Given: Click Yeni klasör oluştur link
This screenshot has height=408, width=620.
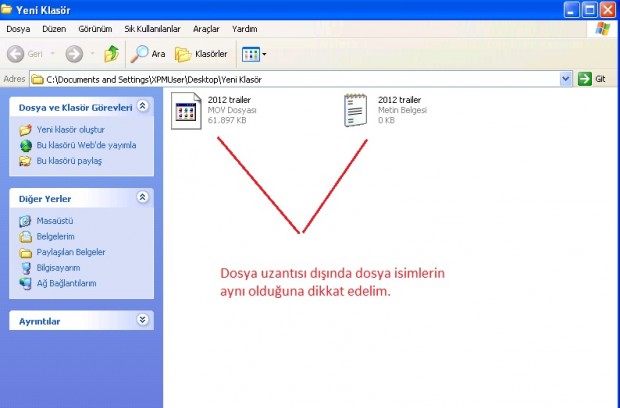Looking at the screenshot, I should (x=70, y=130).
